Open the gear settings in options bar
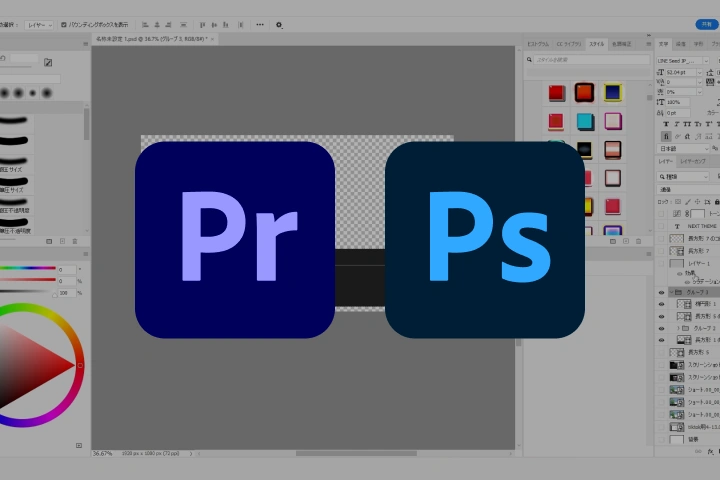Image resolution: width=720 pixels, height=480 pixels. (279, 25)
